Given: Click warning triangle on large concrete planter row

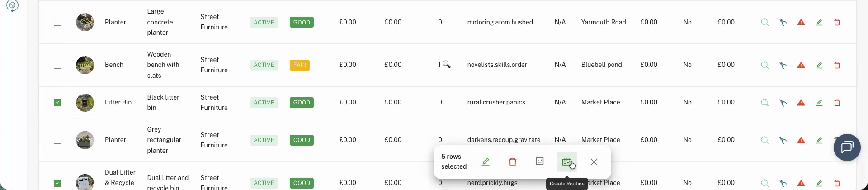Looking at the screenshot, I should coord(801,22).
